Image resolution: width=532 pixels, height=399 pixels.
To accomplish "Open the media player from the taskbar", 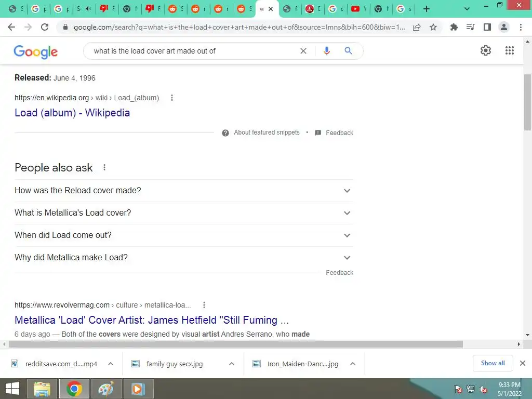I will (138, 389).
